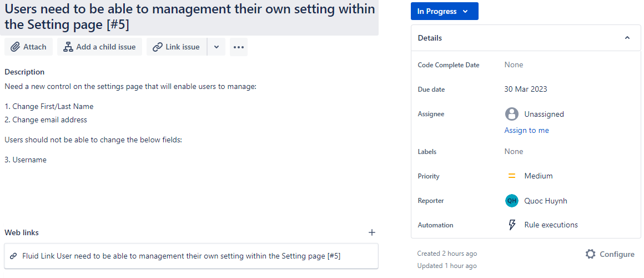Click the Attach paperclip button
The width and height of the screenshot is (644, 278).
point(28,47)
